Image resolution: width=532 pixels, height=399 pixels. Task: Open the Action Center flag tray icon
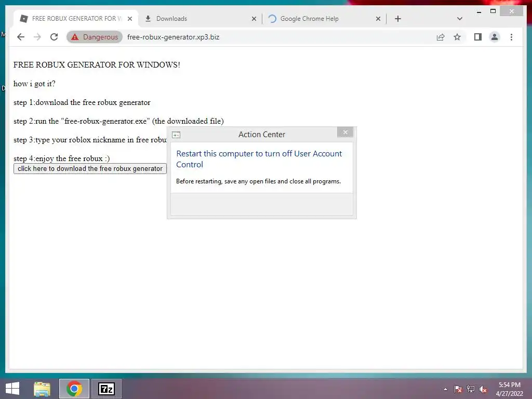[x=458, y=389]
